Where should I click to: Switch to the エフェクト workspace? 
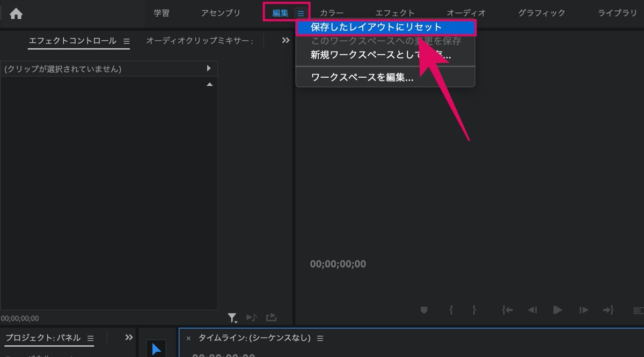(x=395, y=13)
